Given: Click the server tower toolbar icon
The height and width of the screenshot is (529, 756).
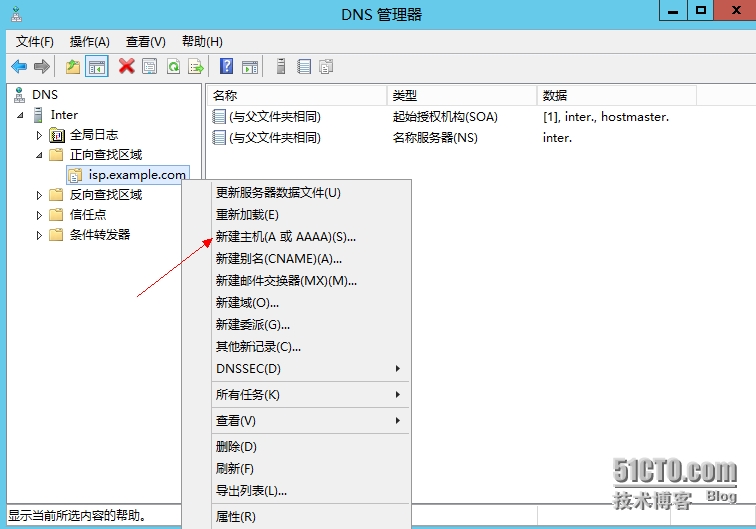Looking at the screenshot, I should 281,66.
